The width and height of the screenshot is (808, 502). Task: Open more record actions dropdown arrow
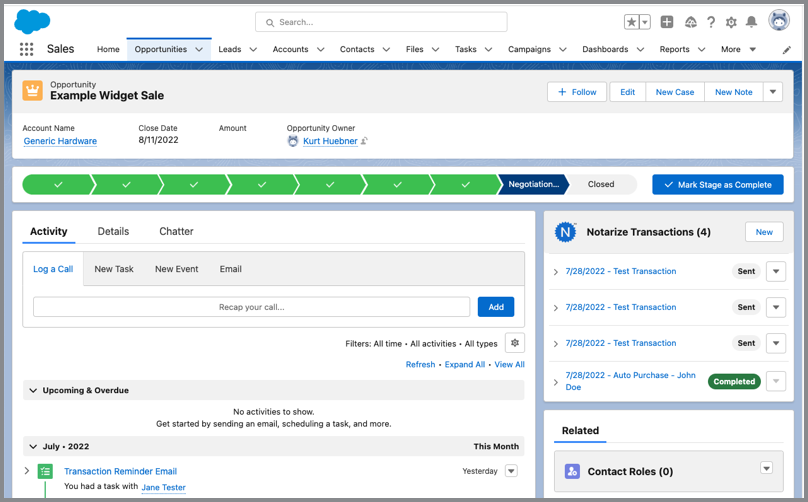(x=772, y=92)
